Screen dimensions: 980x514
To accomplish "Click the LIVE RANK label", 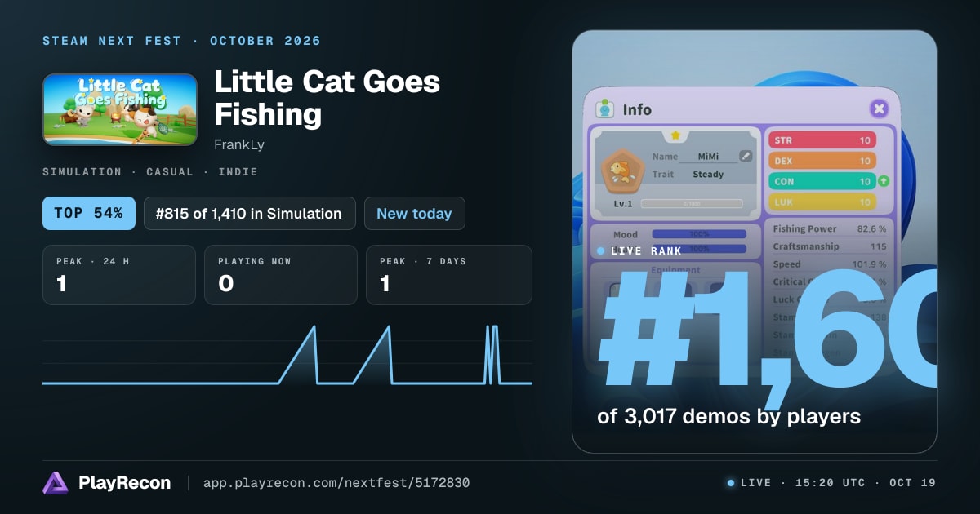I will click(646, 251).
